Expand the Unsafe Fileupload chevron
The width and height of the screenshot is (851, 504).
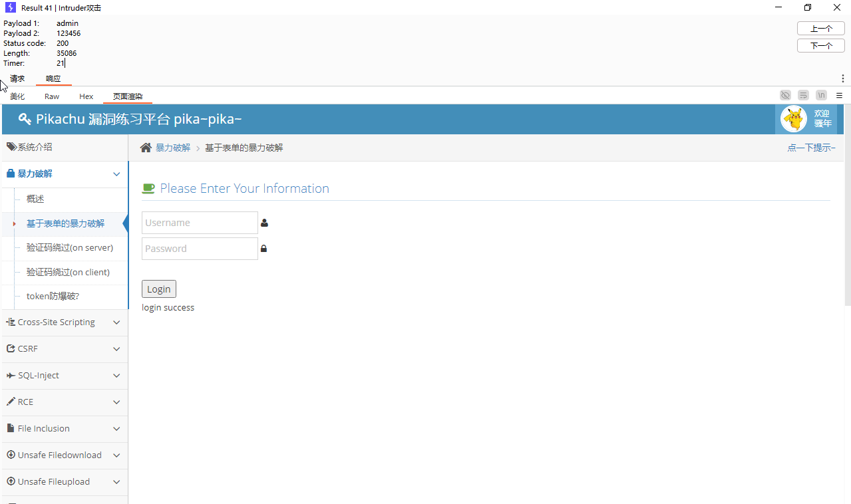[x=116, y=482]
